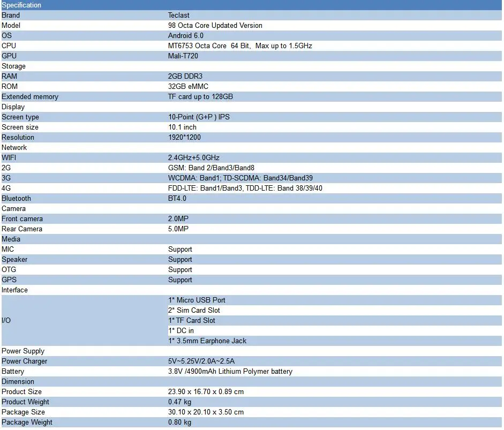Click the 'Package Size' row label
This screenshot has height=430, width=504.
(23, 412)
